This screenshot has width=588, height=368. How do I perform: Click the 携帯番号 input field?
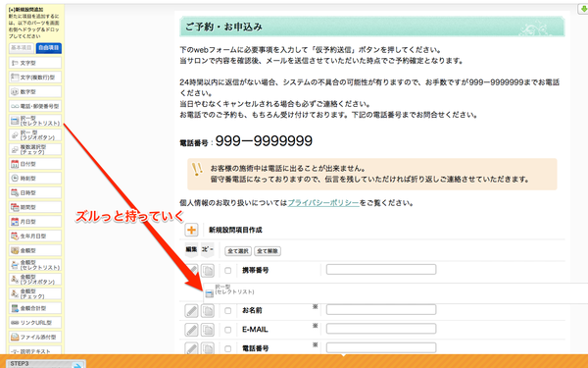tap(381, 270)
